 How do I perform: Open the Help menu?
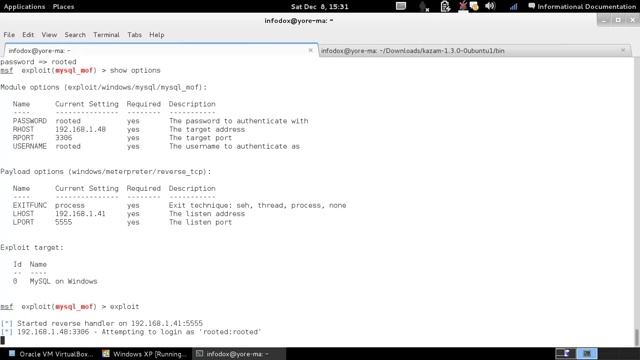(x=156, y=35)
